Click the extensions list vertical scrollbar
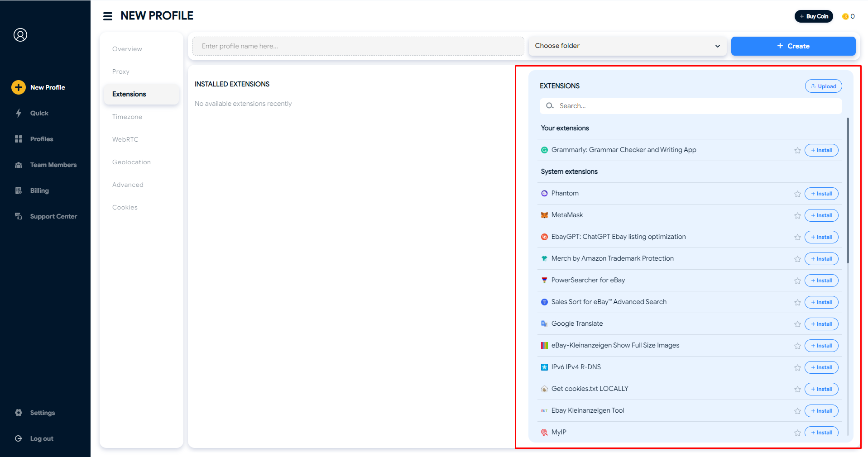The height and width of the screenshot is (457, 868). pyautogui.click(x=848, y=190)
